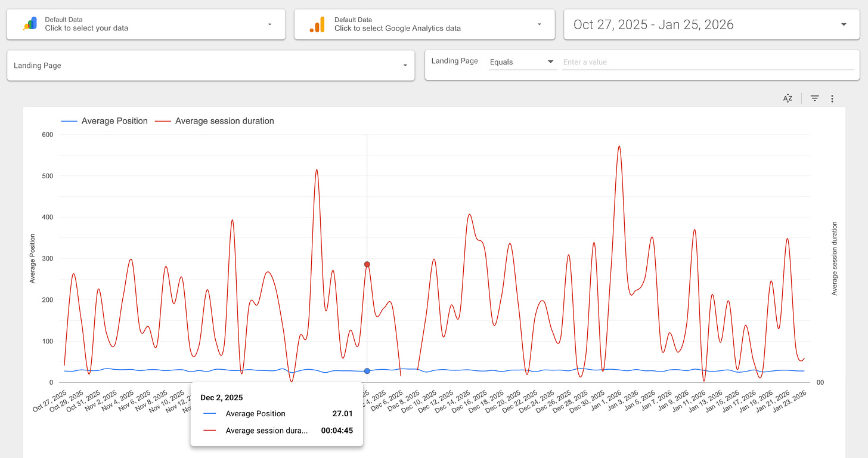Open the chart's three-dot options icon
868x458 pixels.
tap(832, 98)
